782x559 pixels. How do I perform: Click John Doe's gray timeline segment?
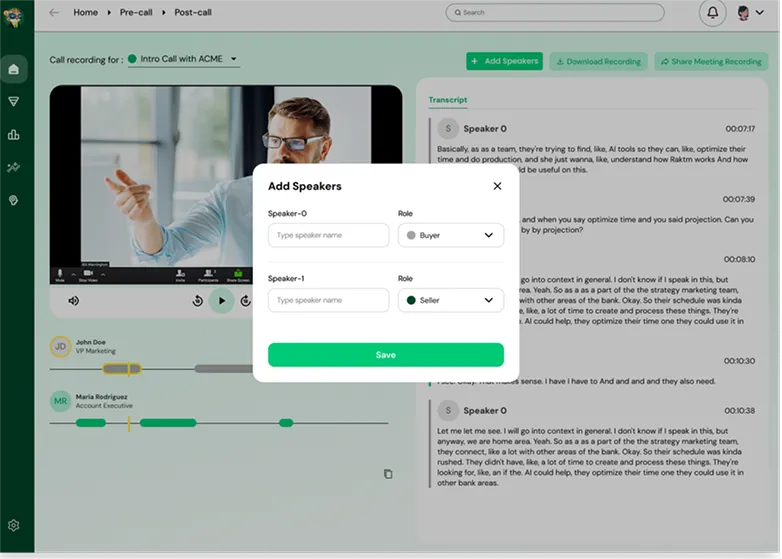223,369
